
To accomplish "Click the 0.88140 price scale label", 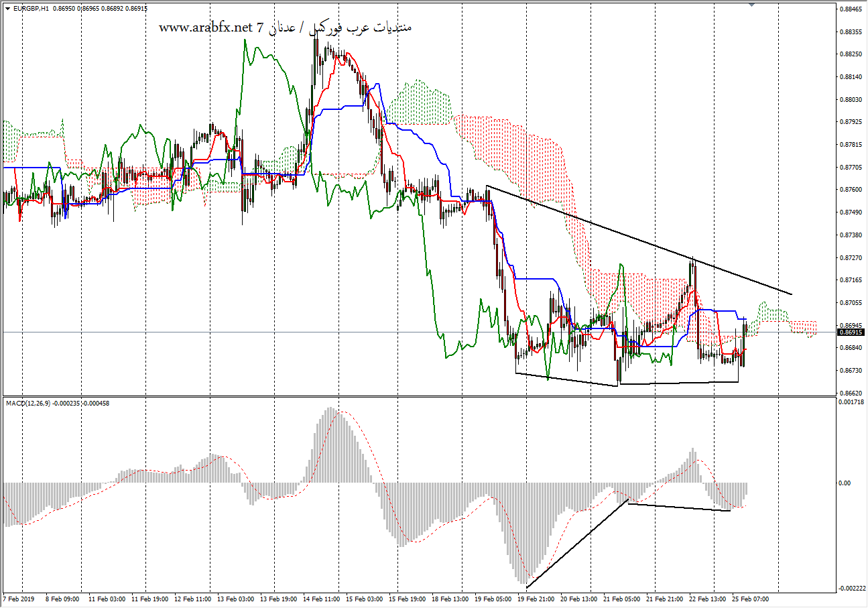I will 851,77.
